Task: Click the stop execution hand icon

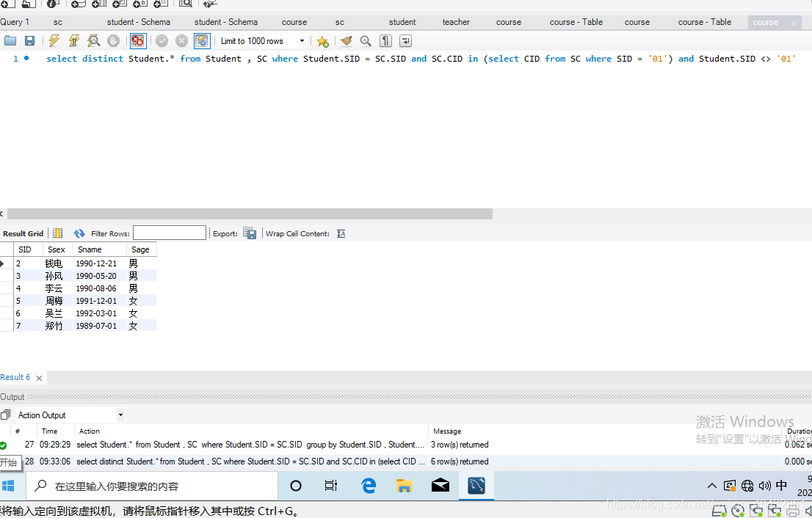Action: coord(113,41)
